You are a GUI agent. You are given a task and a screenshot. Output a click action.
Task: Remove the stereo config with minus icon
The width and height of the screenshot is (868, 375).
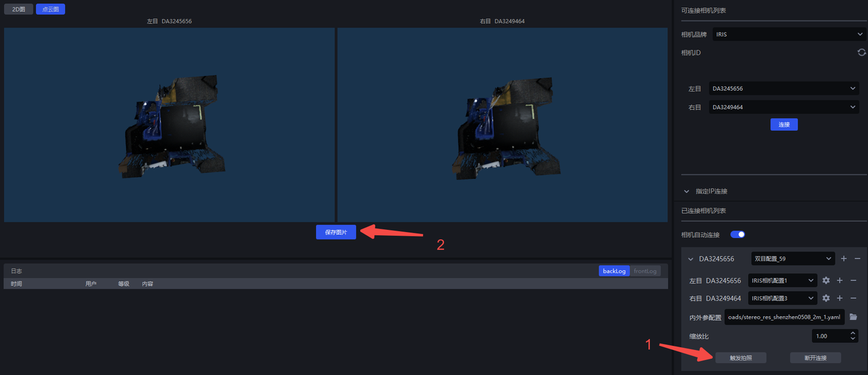point(857,258)
